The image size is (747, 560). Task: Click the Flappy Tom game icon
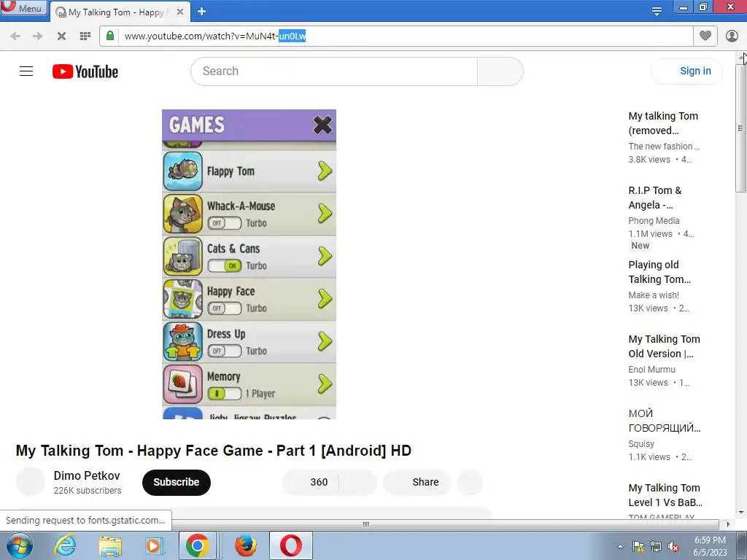(x=183, y=171)
